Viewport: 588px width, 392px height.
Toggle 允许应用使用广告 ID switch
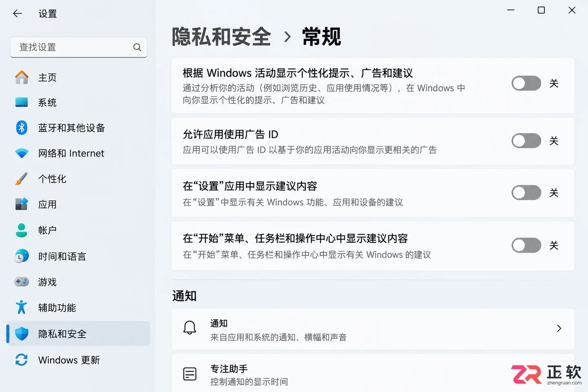pos(526,141)
